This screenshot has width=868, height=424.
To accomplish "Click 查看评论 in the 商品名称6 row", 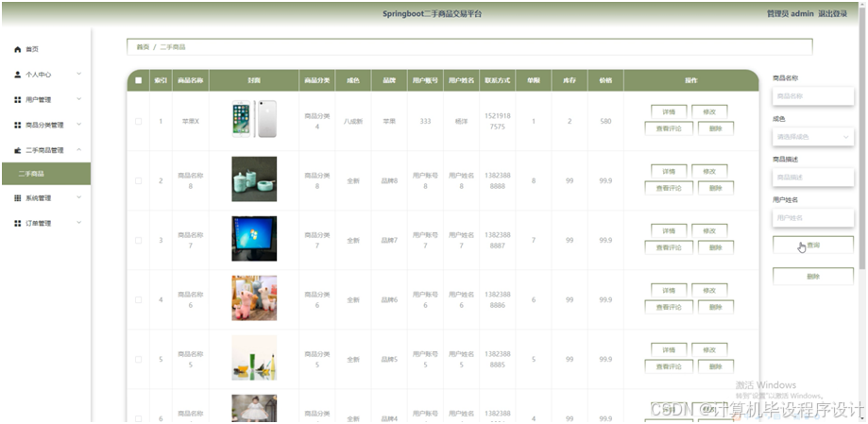I will point(669,307).
